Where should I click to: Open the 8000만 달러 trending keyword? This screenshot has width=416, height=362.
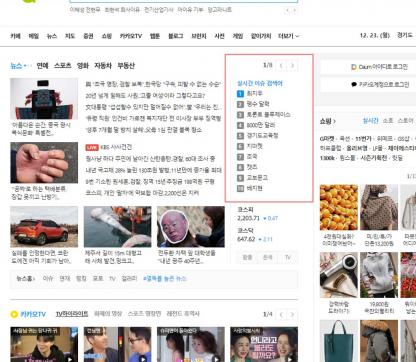(x=261, y=125)
